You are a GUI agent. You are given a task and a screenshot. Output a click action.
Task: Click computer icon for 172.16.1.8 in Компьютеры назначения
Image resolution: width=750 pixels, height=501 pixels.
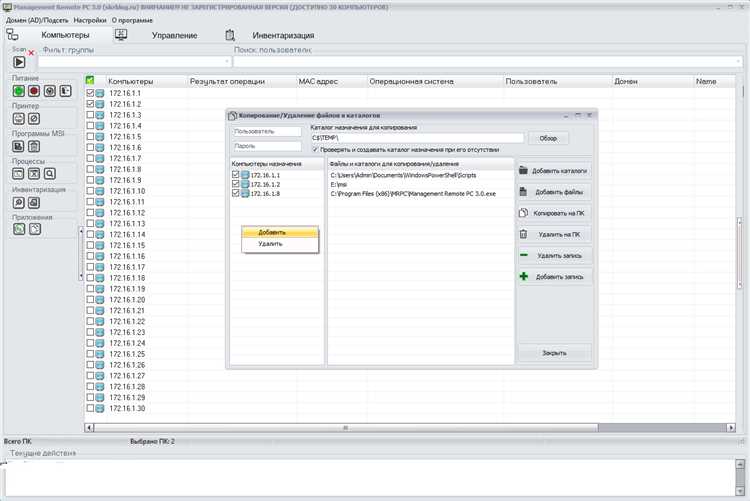pos(245,193)
